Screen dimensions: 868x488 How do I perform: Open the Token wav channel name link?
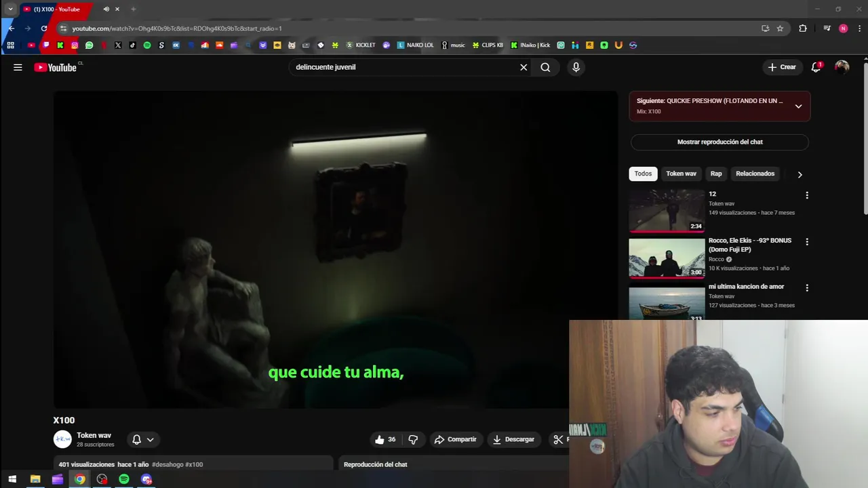tap(94, 435)
